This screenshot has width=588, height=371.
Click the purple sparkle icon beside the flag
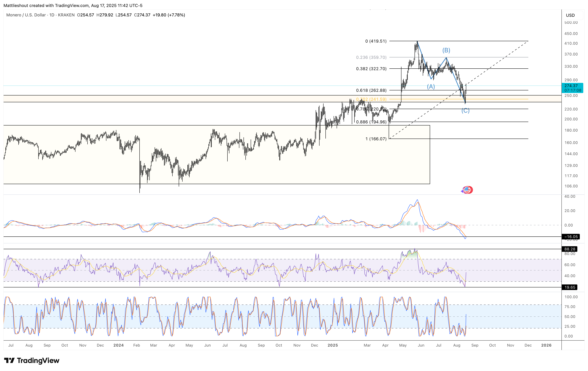(462, 191)
